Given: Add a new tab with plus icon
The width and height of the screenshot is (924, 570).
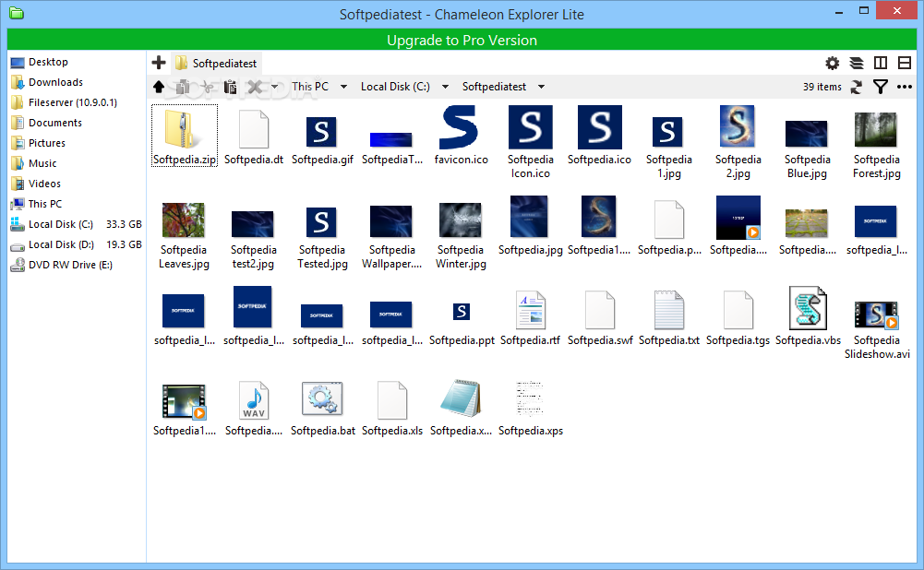Looking at the screenshot, I should (159, 63).
